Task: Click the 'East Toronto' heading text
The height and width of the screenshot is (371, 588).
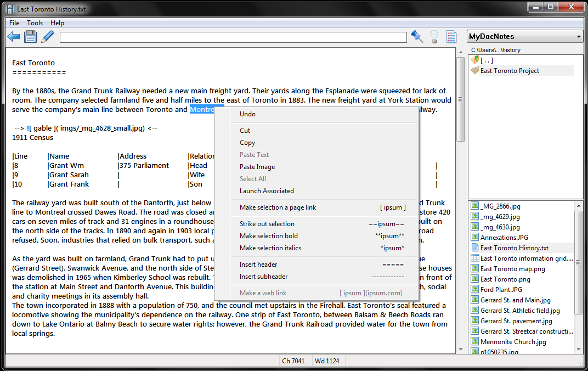Action: (33, 63)
